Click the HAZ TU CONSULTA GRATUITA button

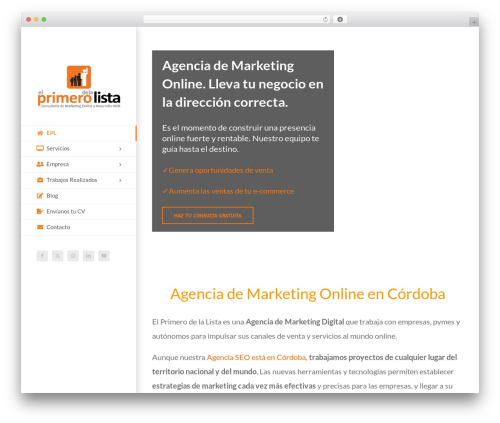pos(208,215)
